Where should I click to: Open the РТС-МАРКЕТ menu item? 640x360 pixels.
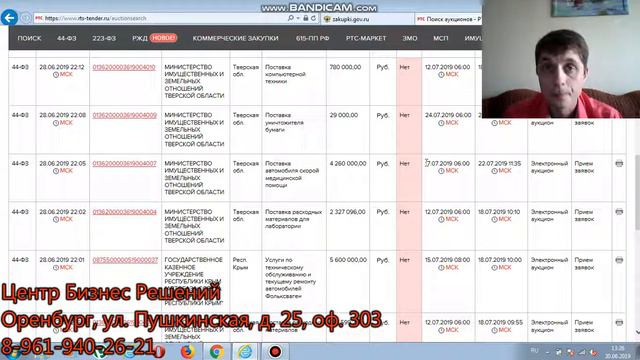click(x=366, y=38)
